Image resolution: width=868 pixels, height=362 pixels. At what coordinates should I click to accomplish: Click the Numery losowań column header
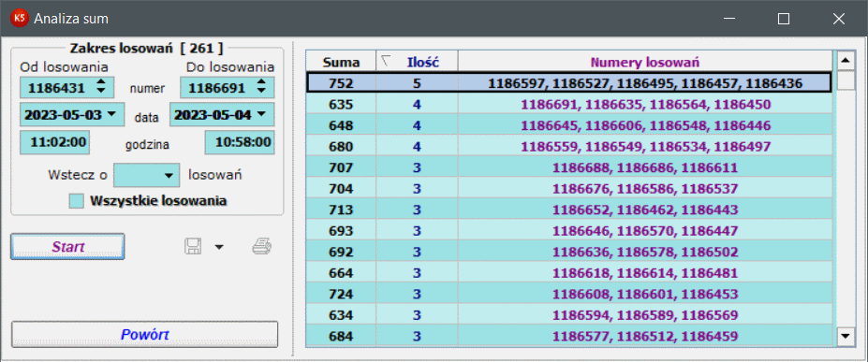(x=645, y=63)
